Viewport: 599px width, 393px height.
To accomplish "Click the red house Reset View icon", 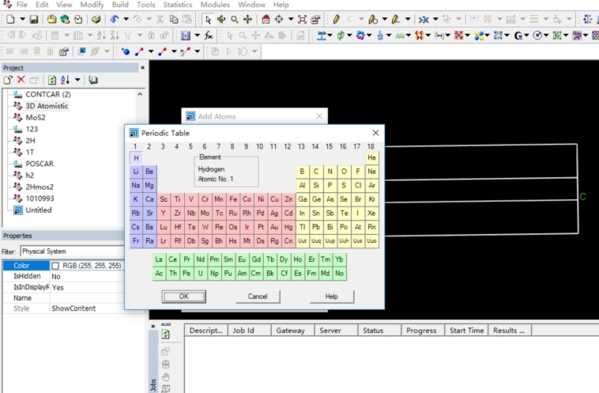I will [x=266, y=19].
